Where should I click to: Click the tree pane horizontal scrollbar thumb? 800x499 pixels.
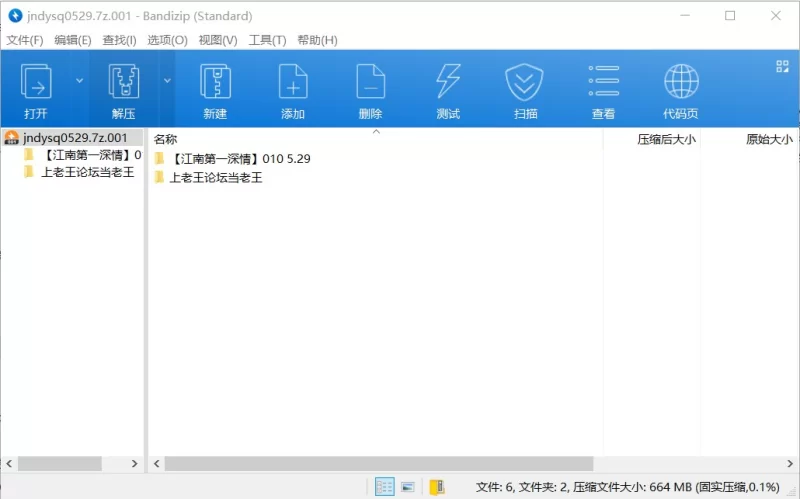(x=60, y=463)
